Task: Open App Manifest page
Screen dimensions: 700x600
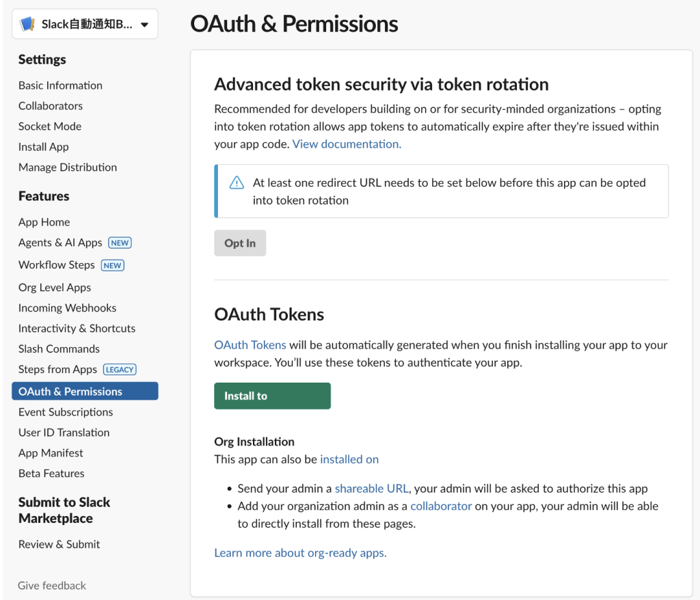Action: tap(51, 453)
